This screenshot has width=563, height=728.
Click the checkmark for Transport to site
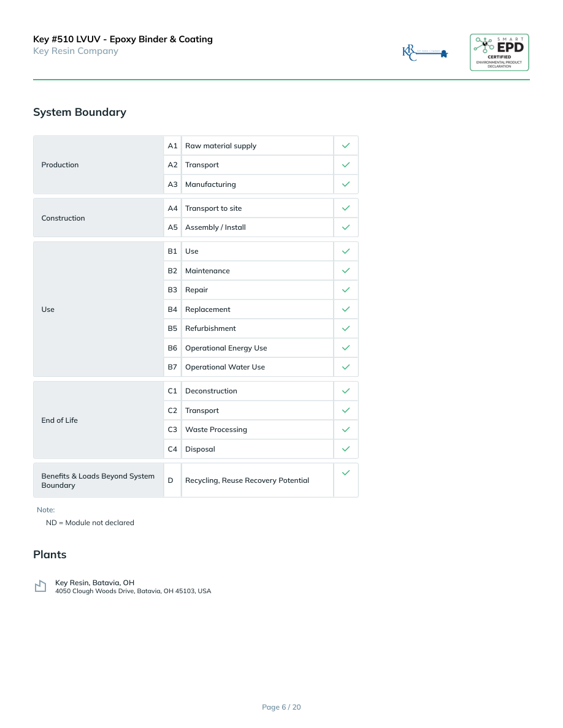[346, 208]
